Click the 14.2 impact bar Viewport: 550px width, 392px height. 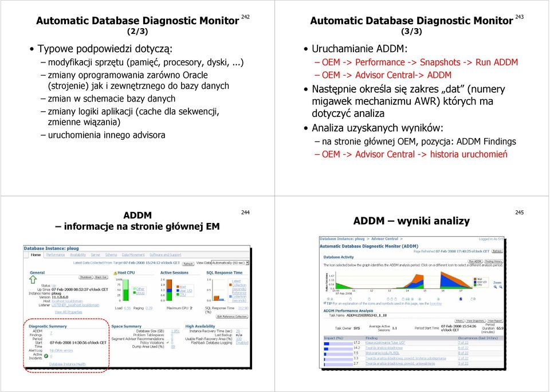(x=339, y=349)
